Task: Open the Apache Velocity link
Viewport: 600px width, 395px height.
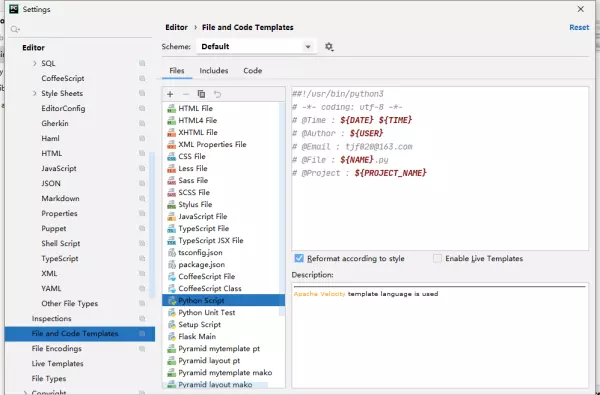Action: tap(320, 294)
